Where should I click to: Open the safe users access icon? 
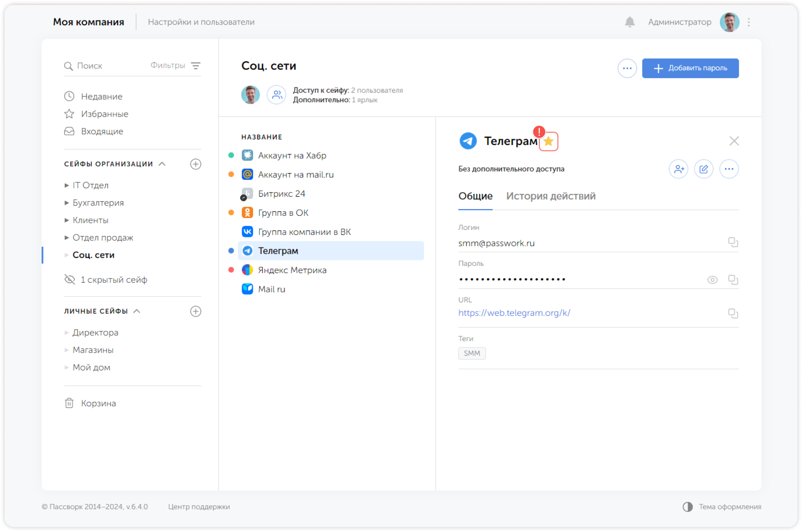pos(277,95)
